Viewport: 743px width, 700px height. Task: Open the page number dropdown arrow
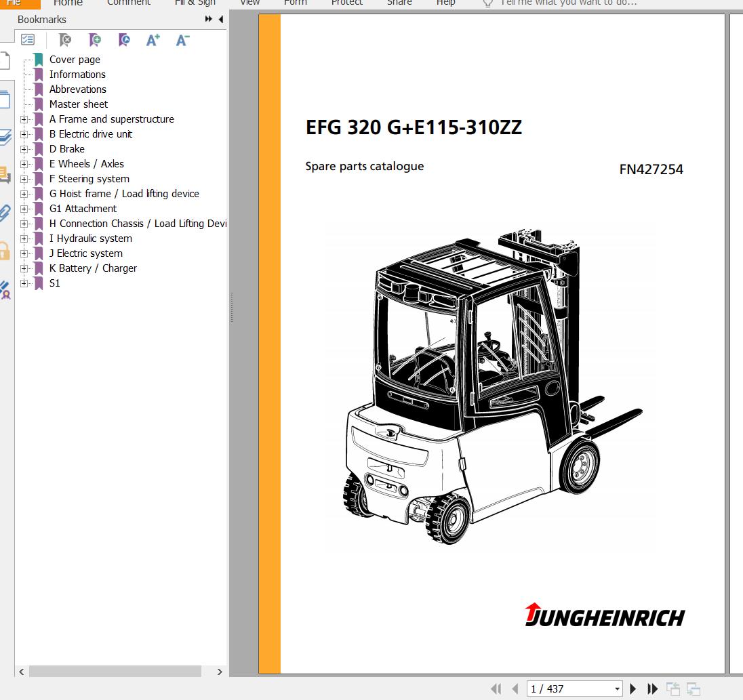pyautogui.click(x=617, y=688)
